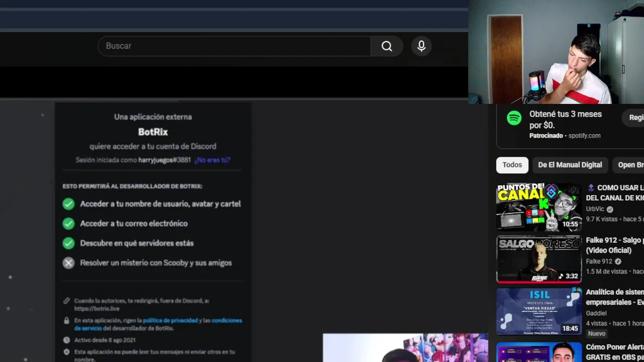The width and height of the screenshot is (644, 362).
Task: Click the BotRix application name
Action: pos(153,132)
